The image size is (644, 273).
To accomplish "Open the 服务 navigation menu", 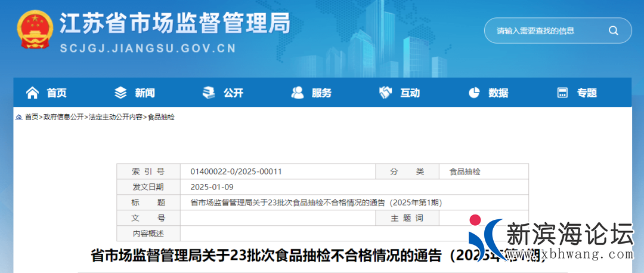I will coord(321,93).
